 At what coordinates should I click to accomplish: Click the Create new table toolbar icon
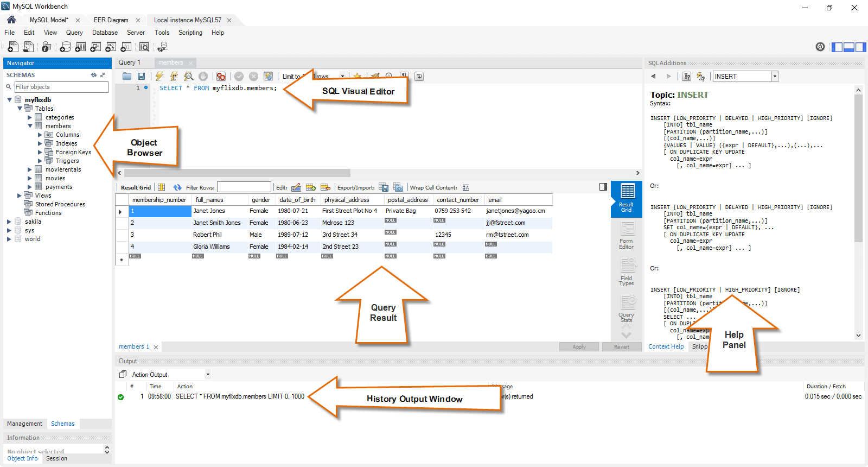(x=80, y=47)
